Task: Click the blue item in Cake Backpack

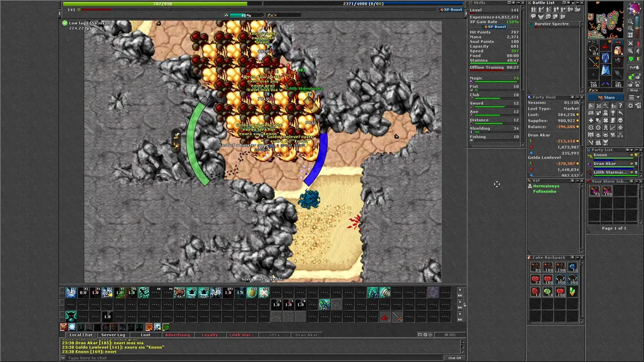Action: coord(573,267)
